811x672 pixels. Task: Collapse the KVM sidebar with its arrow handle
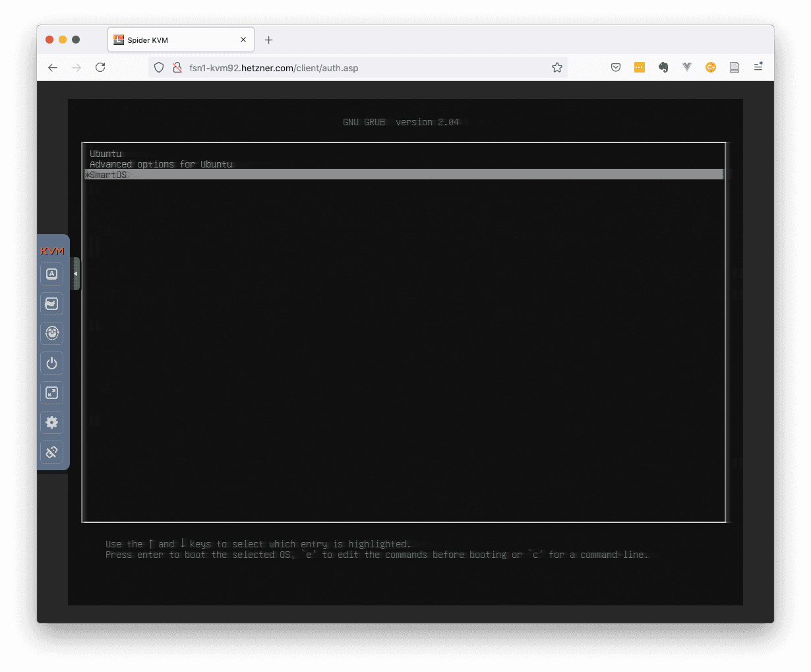pyautogui.click(x=76, y=273)
